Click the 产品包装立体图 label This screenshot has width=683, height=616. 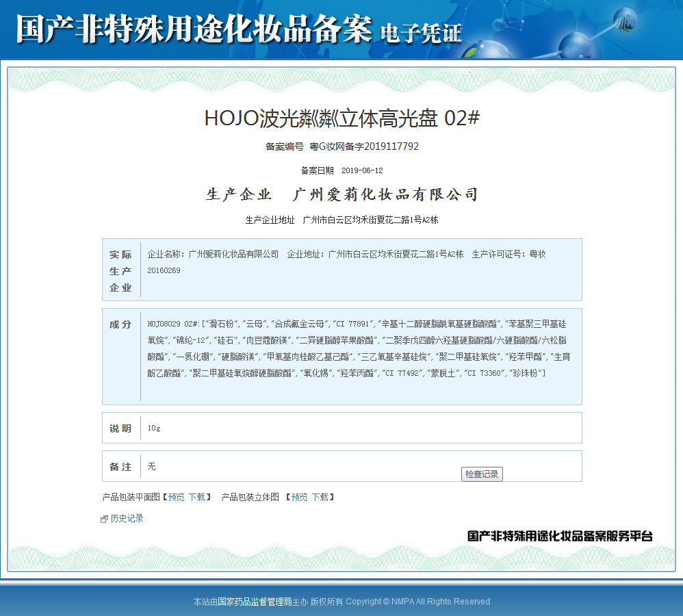pos(250,497)
